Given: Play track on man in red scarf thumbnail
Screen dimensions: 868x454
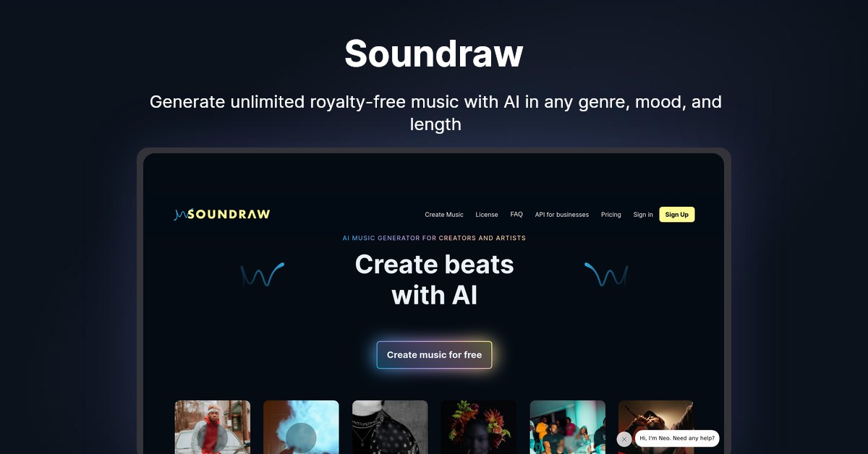Looking at the screenshot, I should click(x=212, y=437).
